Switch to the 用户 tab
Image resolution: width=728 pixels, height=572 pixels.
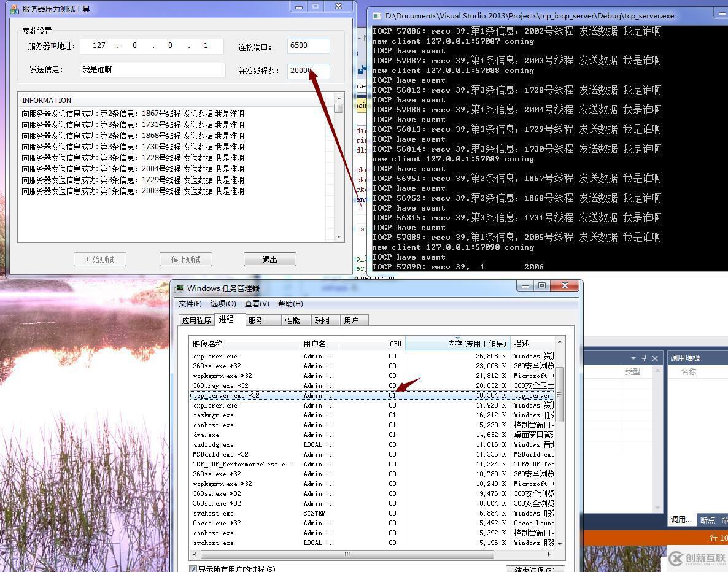(355, 320)
